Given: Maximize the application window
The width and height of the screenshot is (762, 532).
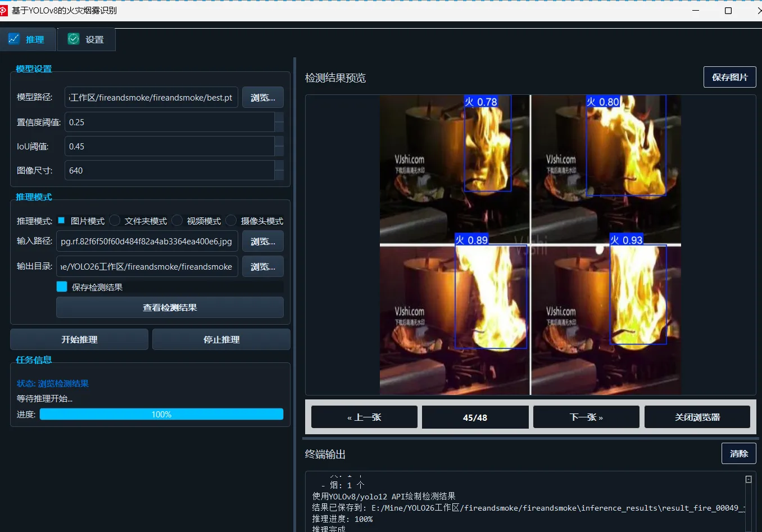Looking at the screenshot, I should tap(728, 11).
